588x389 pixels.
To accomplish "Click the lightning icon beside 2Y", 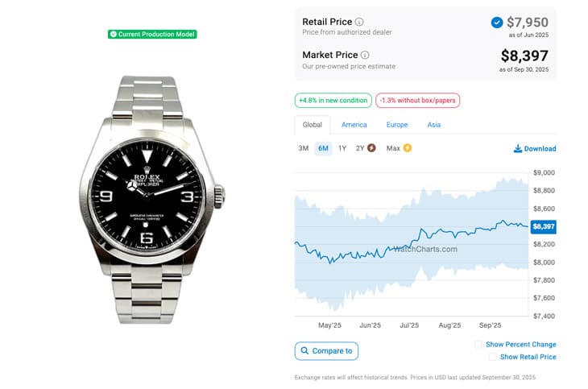I will [x=371, y=148].
